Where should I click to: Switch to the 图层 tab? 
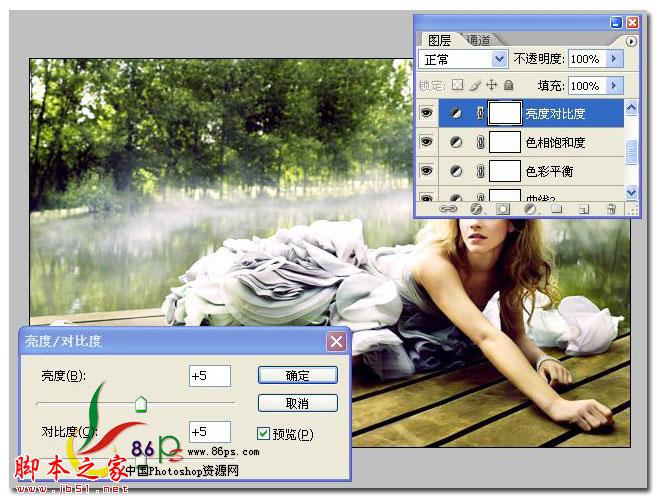pyautogui.click(x=439, y=40)
